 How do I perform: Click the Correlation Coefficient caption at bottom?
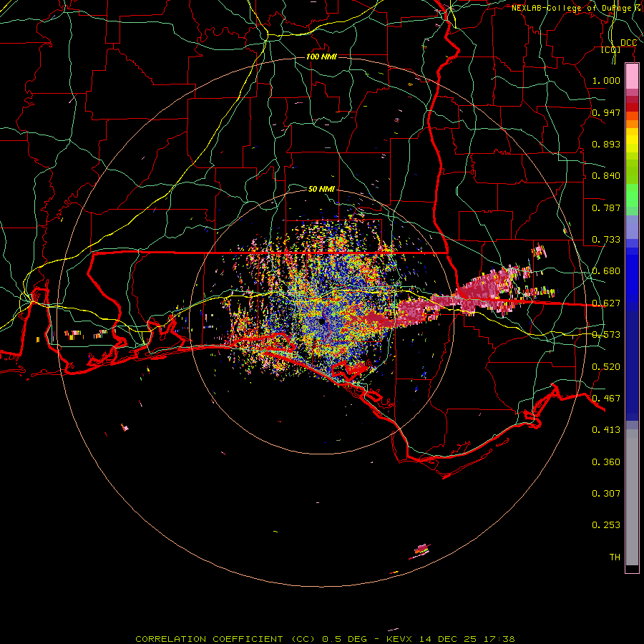coord(325,639)
